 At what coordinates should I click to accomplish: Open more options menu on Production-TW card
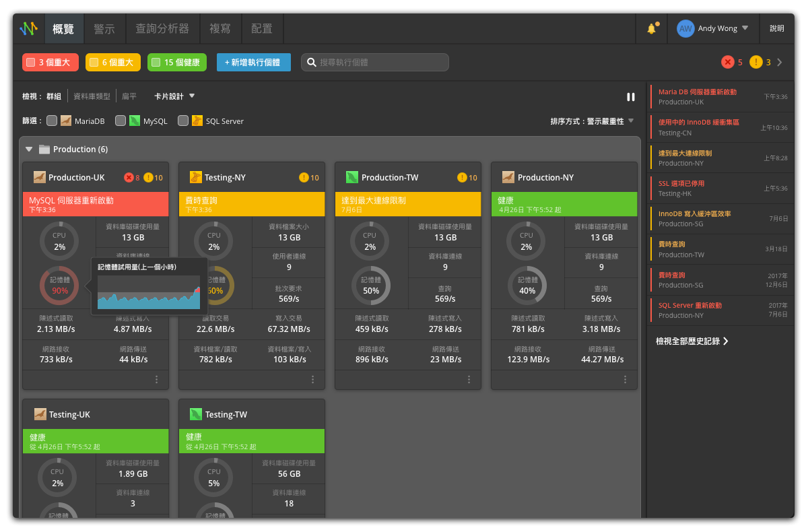(x=469, y=380)
